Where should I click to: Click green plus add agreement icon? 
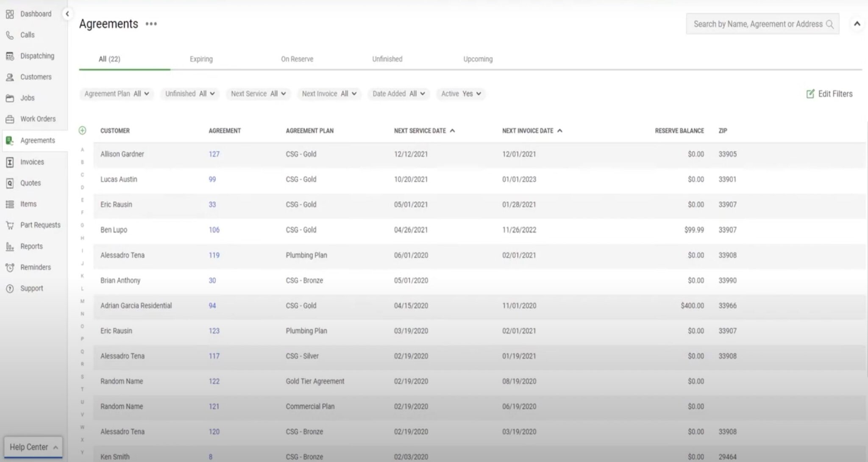click(82, 130)
